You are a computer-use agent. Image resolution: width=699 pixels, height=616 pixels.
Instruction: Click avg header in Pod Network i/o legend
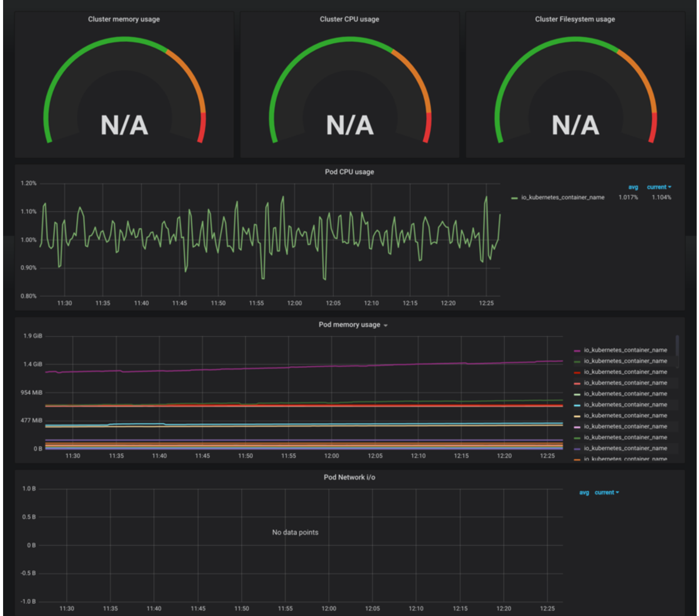584,492
